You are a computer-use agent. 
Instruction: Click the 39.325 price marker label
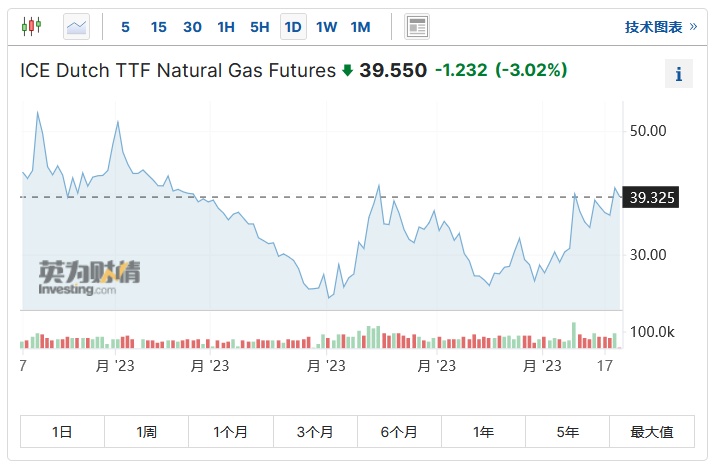pos(652,198)
